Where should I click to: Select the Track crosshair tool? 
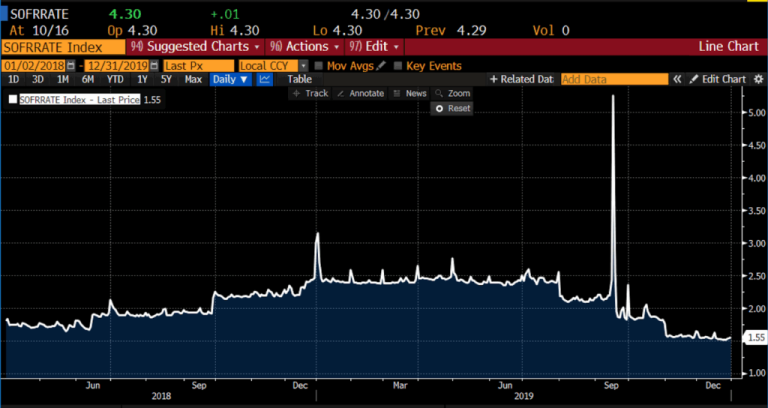pyautogui.click(x=310, y=93)
